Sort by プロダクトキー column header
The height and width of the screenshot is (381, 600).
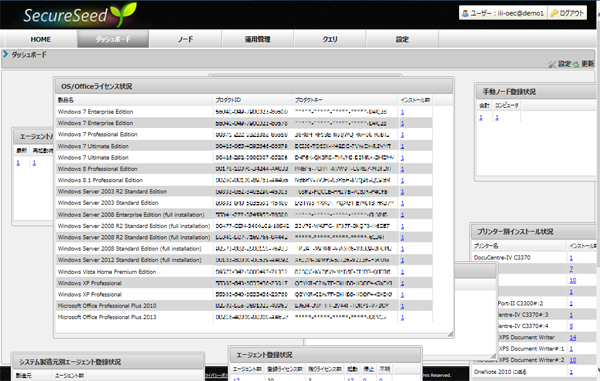click(x=345, y=100)
